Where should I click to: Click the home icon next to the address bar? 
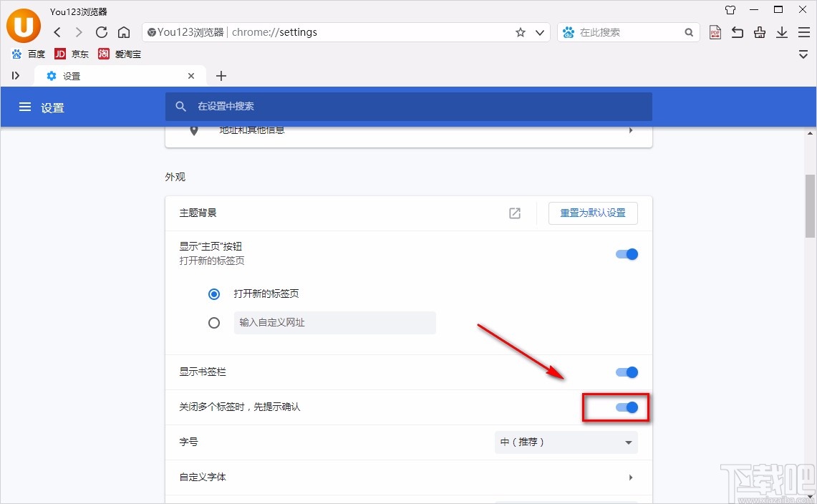click(123, 32)
